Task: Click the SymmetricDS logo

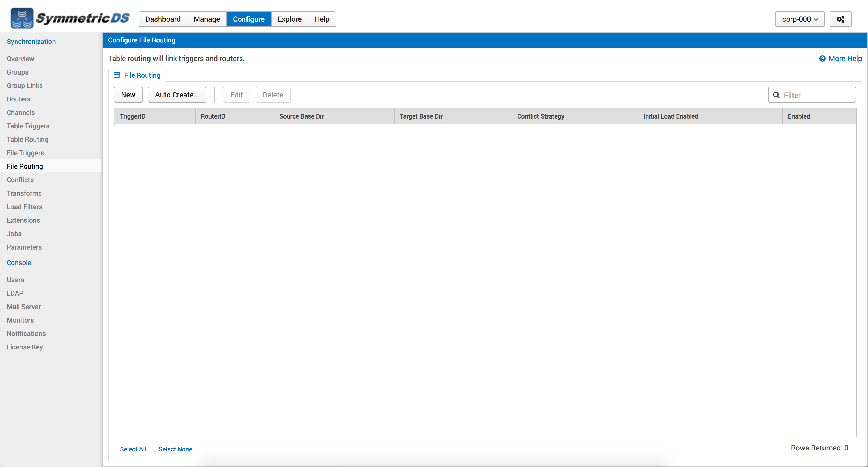Action: [x=70, y=18]
